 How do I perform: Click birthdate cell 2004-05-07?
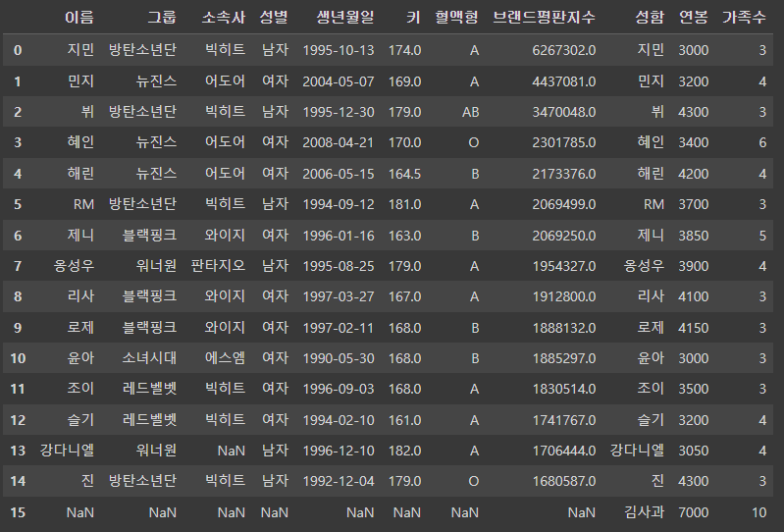tap(339, 81)
